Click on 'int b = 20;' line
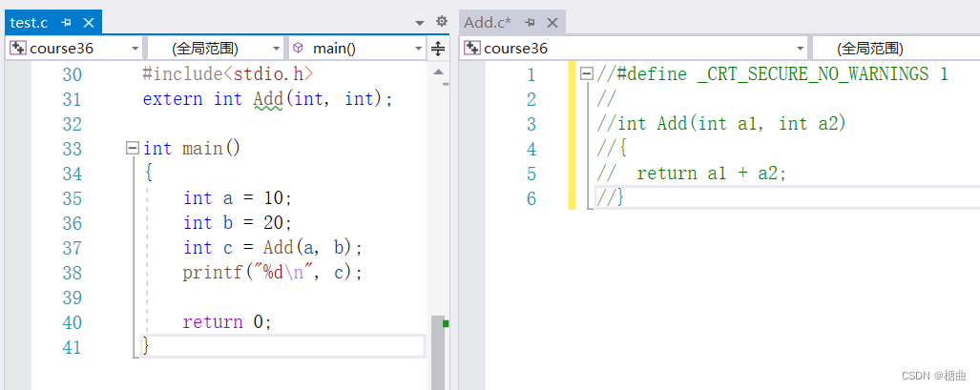 click(238, 223)
